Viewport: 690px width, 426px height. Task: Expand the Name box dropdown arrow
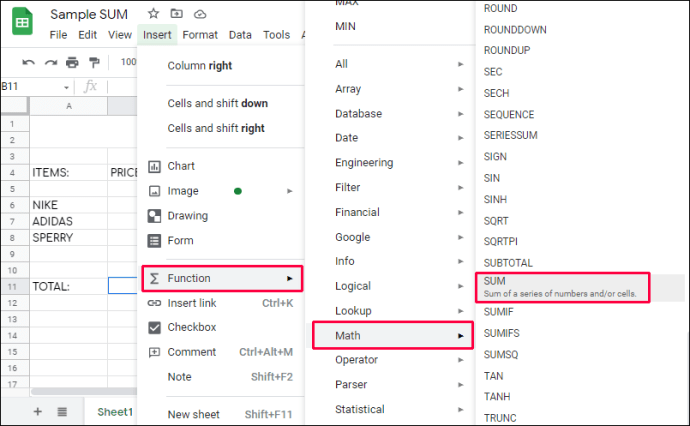[x=66, y=87]
